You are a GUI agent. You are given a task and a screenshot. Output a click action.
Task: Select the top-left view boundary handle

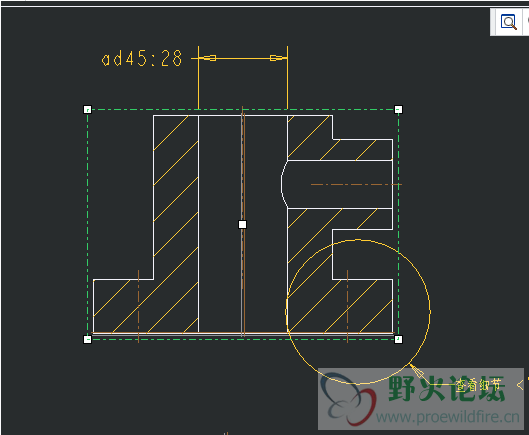(87, 110)
